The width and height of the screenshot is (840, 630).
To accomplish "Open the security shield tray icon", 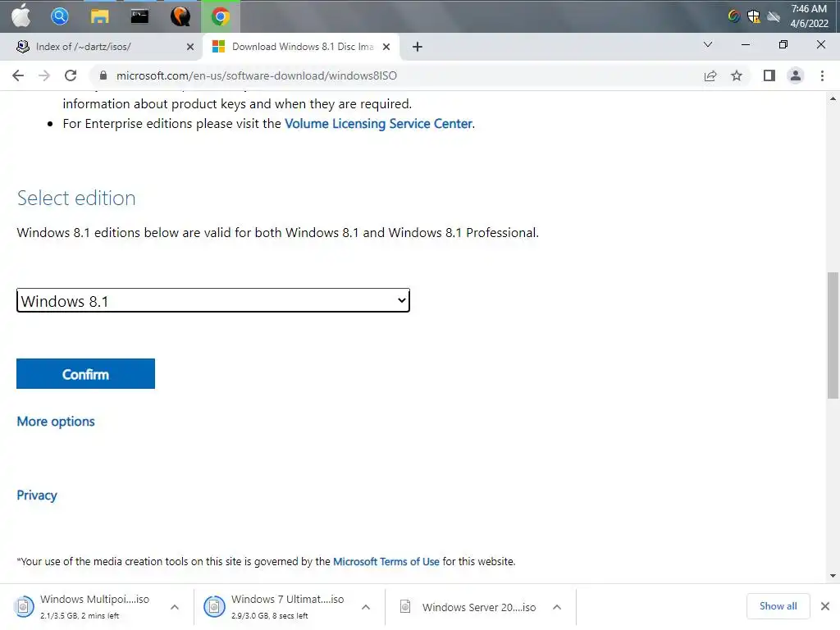I will point(754,16).
